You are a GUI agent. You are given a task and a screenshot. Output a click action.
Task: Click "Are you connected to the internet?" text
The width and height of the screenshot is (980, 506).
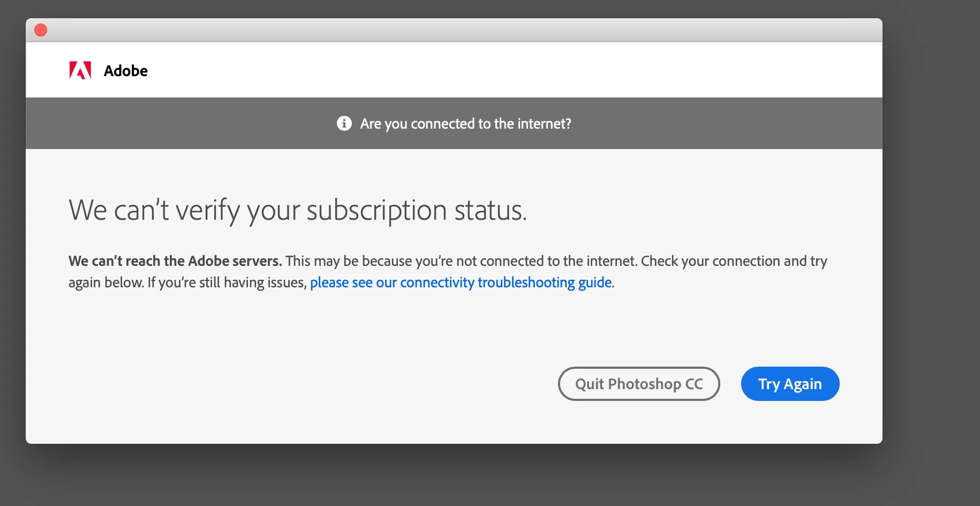coord(465,124)
